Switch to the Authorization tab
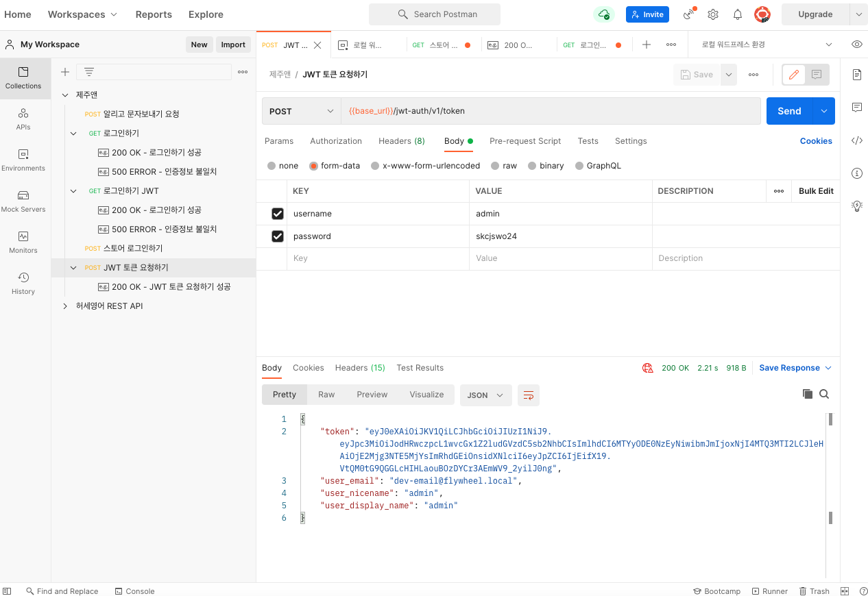The height and width of the screenshot is (596, 868). [336, 141]
